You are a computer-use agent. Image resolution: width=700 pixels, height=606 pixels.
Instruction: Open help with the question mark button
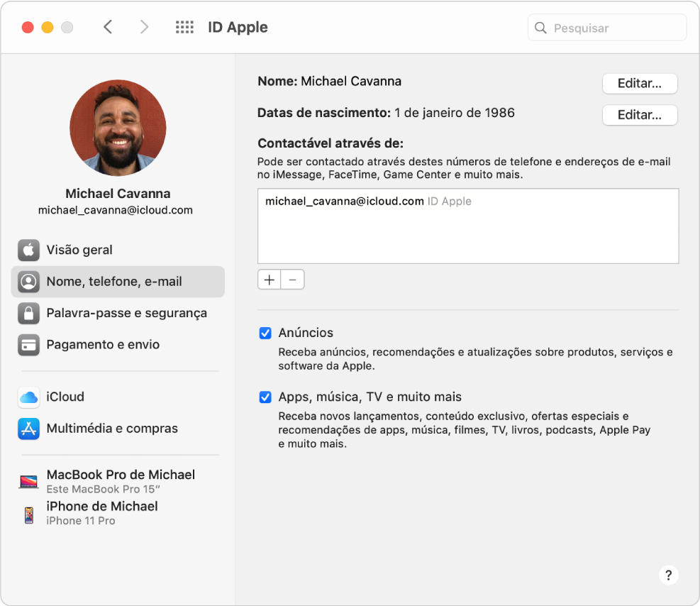pos(668,575)
